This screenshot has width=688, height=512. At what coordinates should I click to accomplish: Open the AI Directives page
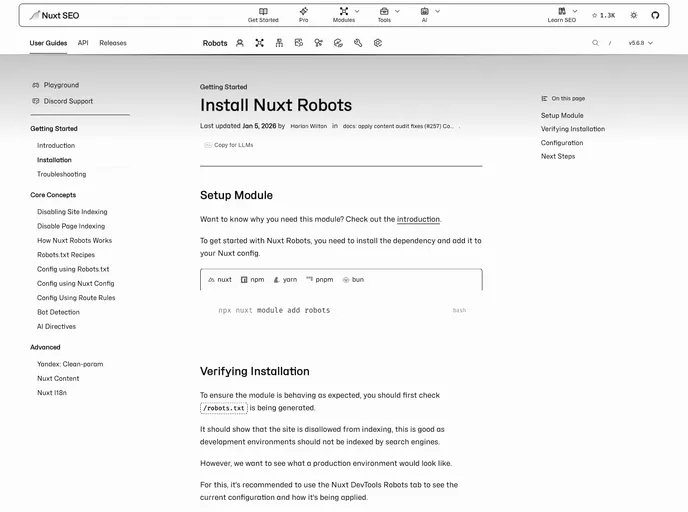(x=57, y=327)
